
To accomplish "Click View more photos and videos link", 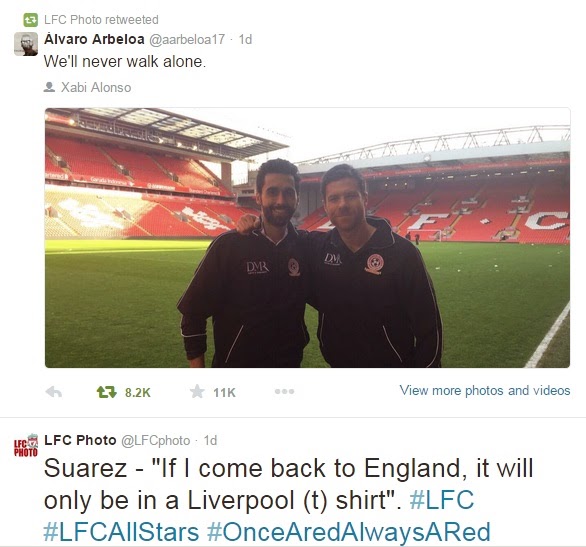I will (x=485, y=390).
